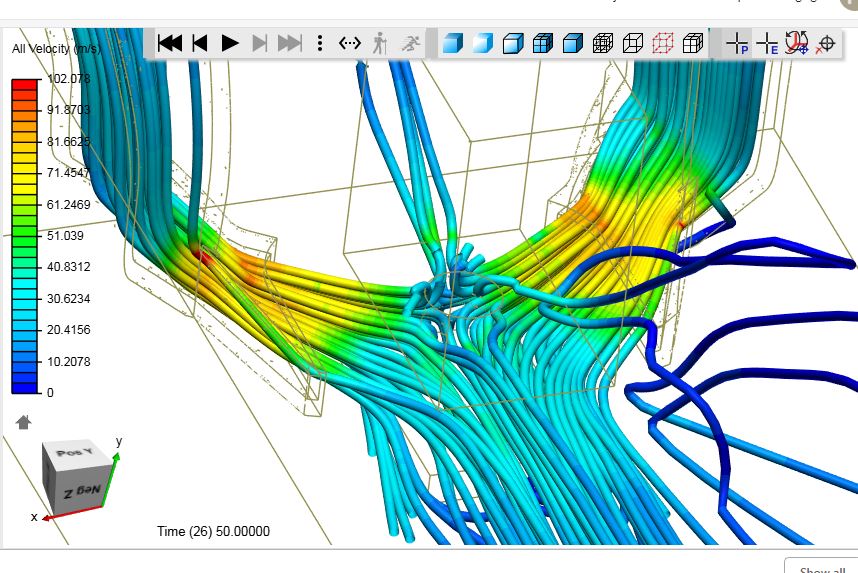
Task: Click the crosshair E icon
Action: pyautogui.click(x=767, y=43)
